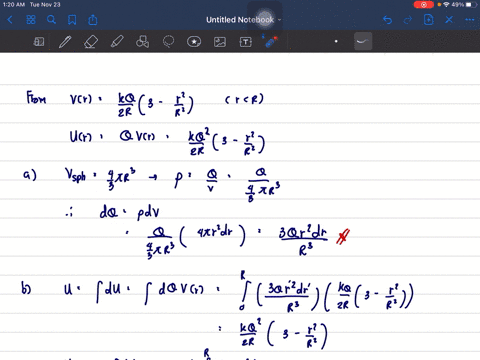This screenshot has height=360, width=480.
Task: Redo the undone action
Action: pyautogui.click(x=408, y=20)
